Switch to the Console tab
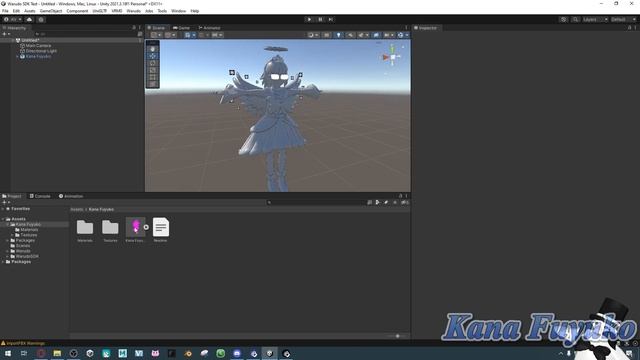 (40, 196)
